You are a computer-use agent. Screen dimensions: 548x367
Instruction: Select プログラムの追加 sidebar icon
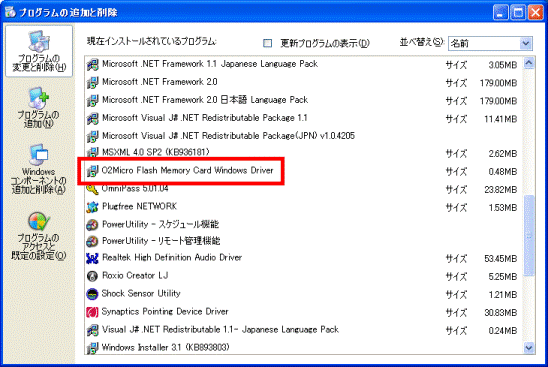point(38,108)
